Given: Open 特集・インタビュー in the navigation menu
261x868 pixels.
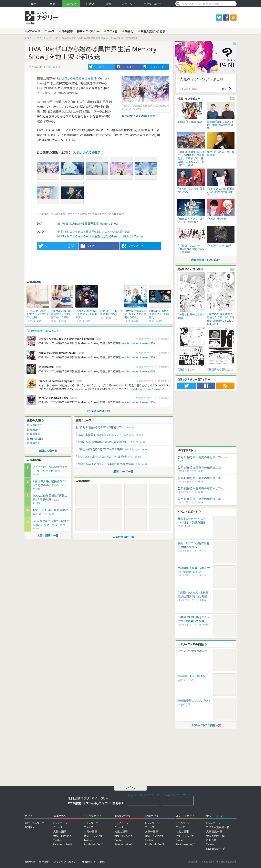Looking at the screenshot, I should [x=88, y=31].
